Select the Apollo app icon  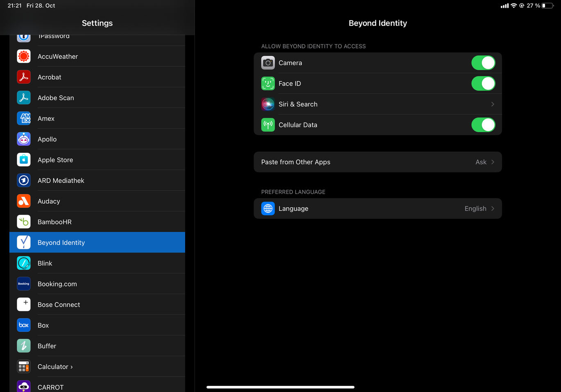pos(24,139)
